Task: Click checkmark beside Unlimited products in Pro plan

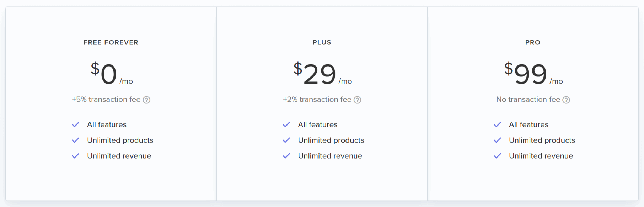Action: pyautogui.click(x=498, y=140)
